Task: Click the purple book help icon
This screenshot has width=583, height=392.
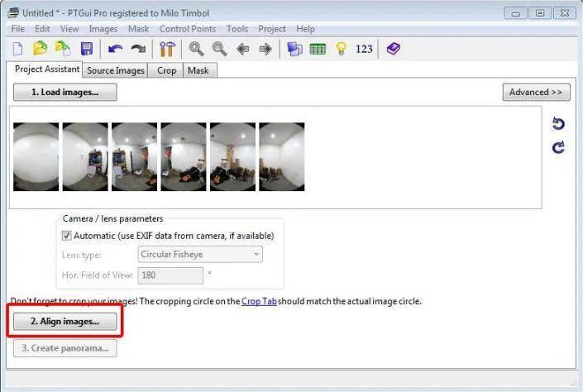Action: coord(393,50)
